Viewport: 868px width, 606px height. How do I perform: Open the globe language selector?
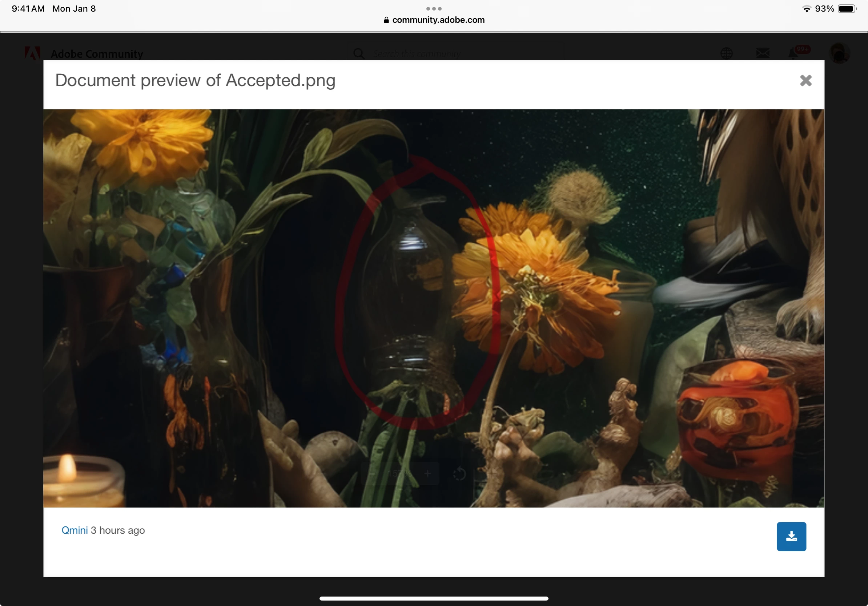726,53
